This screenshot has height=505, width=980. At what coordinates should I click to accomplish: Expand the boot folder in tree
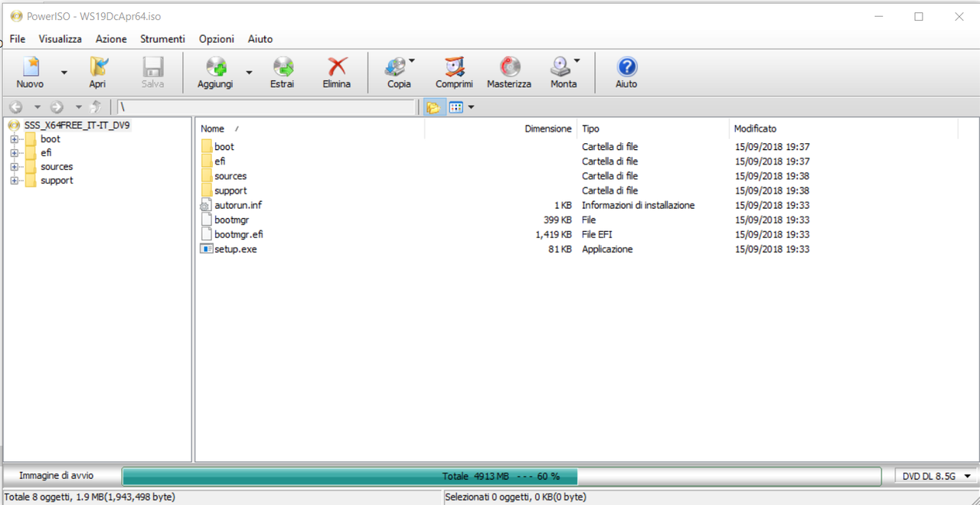(14, 139)
